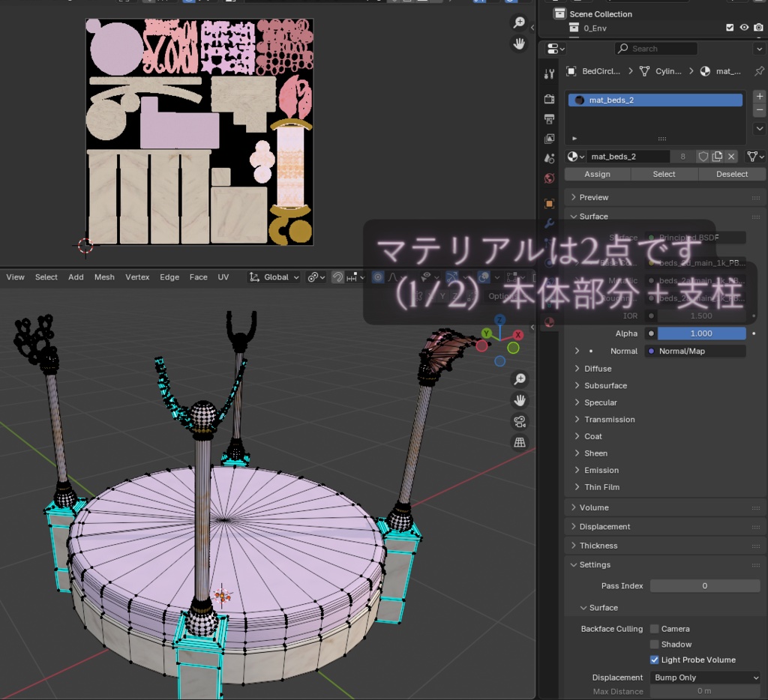Open the Render properties tab
This screenshot has height=700, width=768.
[549, 98]
